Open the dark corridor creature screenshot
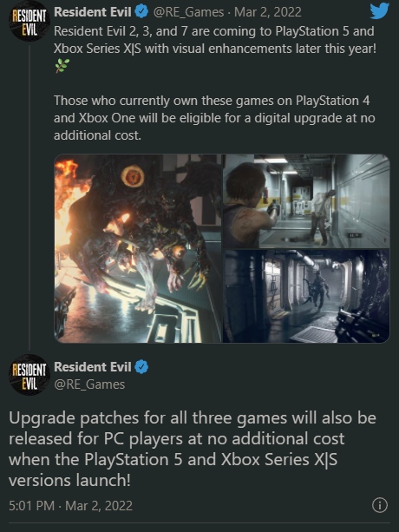Viewport: 399px width, 532px height. (306, 296)
